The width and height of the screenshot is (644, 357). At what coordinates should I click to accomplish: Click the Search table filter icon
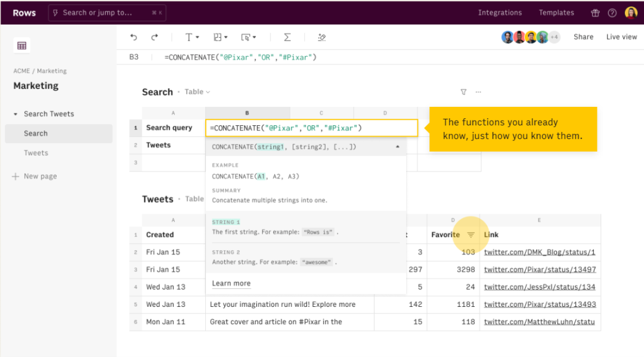click(x=463, y=92)
